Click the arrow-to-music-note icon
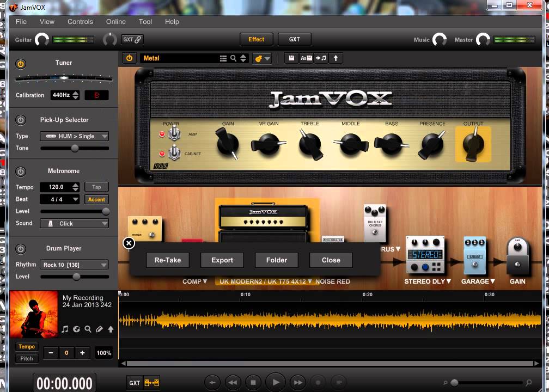Screen dimensions: 549x392 pyautogui.click(x=321, y=58)
